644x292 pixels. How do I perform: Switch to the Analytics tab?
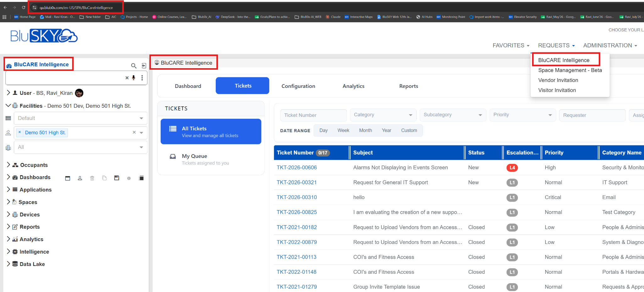(x=353, y=86)
